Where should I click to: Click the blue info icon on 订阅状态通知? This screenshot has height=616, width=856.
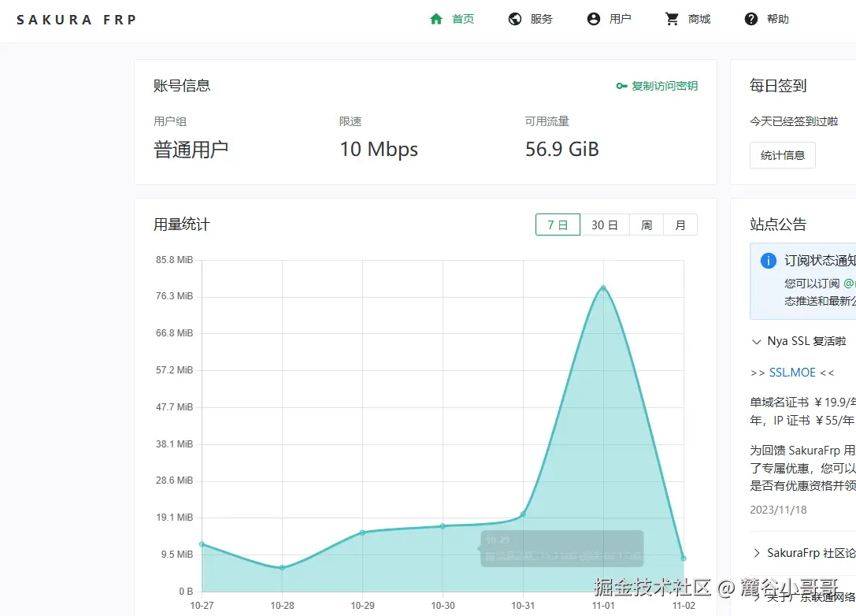pyautogui.click(x=768, y=262)
